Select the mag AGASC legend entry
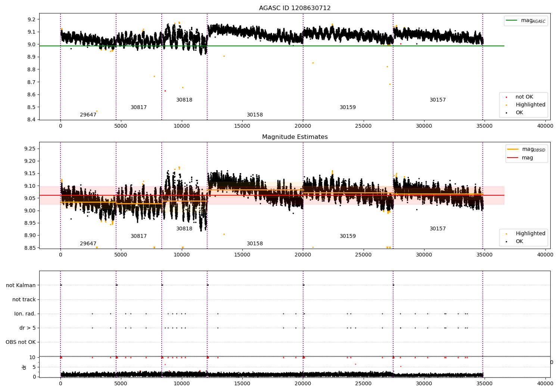560x392 pixels. tap(526, 21)
